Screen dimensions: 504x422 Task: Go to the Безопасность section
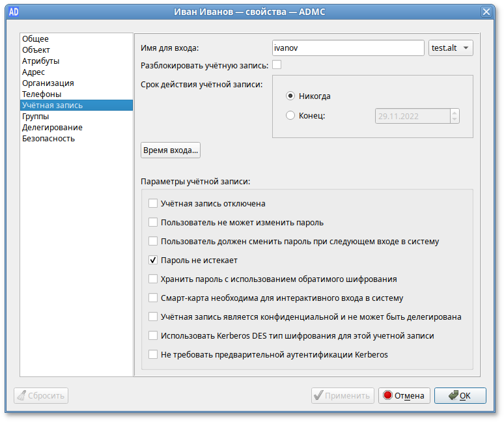point(48,139)
